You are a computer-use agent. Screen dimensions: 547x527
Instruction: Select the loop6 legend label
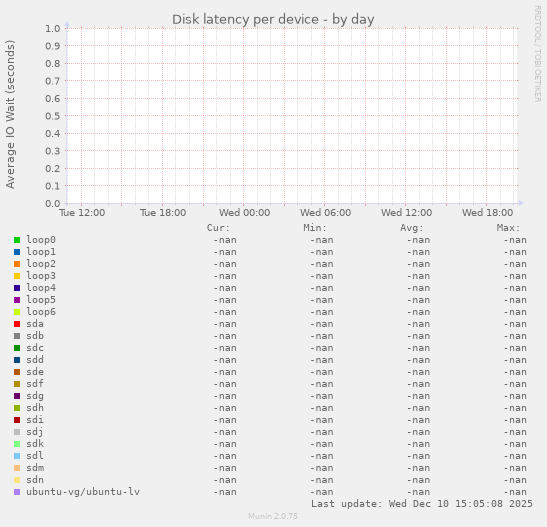(41, 312)
